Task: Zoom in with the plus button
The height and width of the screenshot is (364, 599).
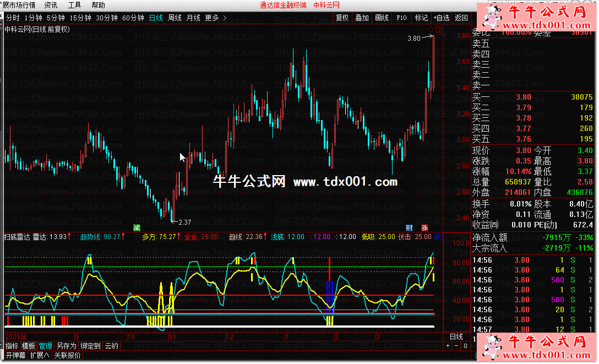Action: 448,346
